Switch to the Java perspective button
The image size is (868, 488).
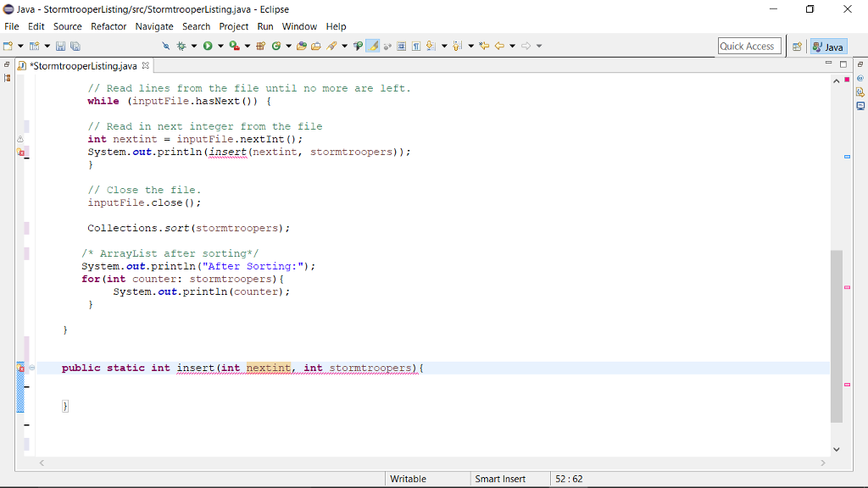pyautogui.click(x=828, y=47)
